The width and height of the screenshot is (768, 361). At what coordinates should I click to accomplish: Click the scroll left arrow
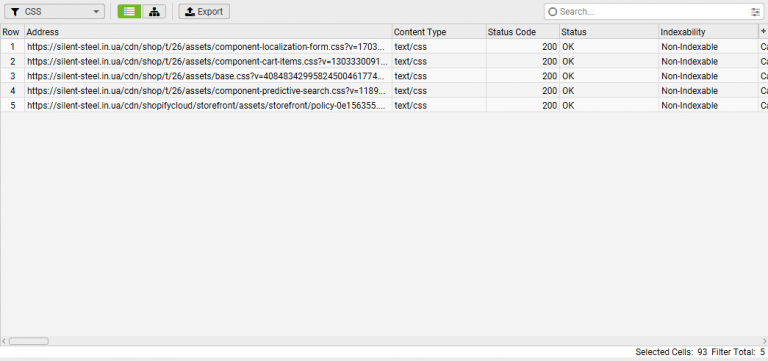pos(4,341)
